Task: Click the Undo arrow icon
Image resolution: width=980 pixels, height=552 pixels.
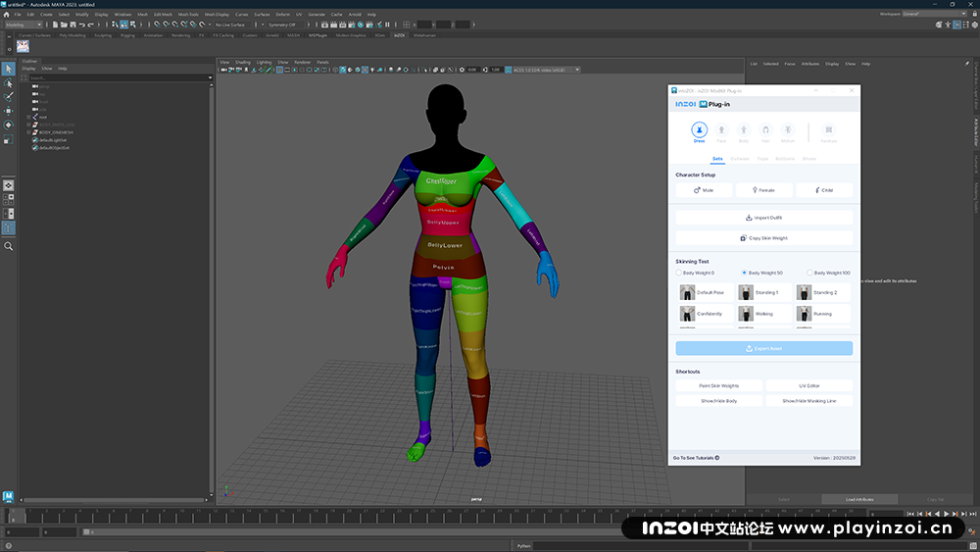Action: coord(82,25)
